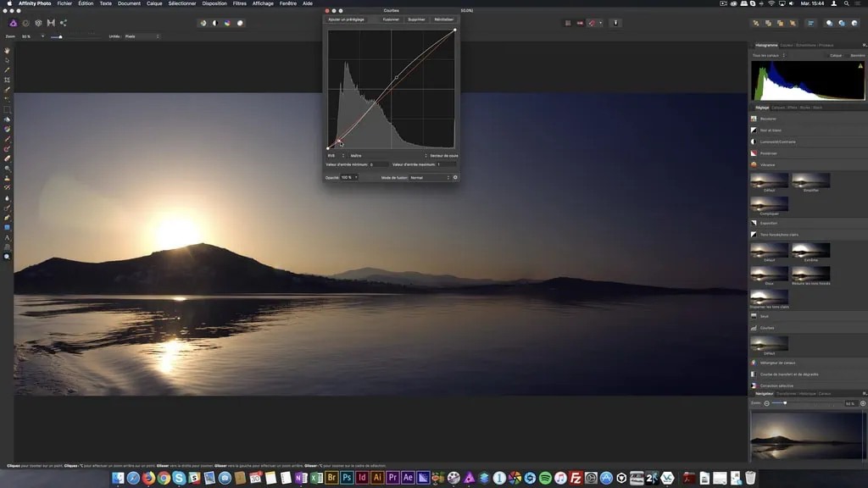Image resolution: width=868 pixels, height=488 pixels.
Task: Click the Export persona share icon
Action: click(x=64, y=23)
